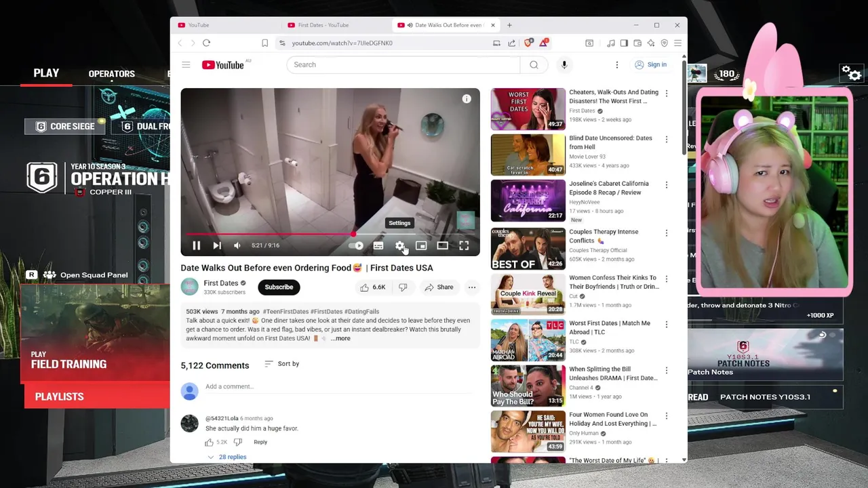
Task: Open YouTube's three-dot settings menu
Action: point(616,65)
